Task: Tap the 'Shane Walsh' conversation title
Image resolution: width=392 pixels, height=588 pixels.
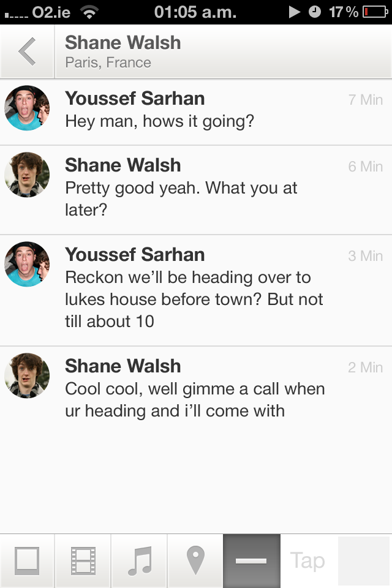Action: point(123,43)
